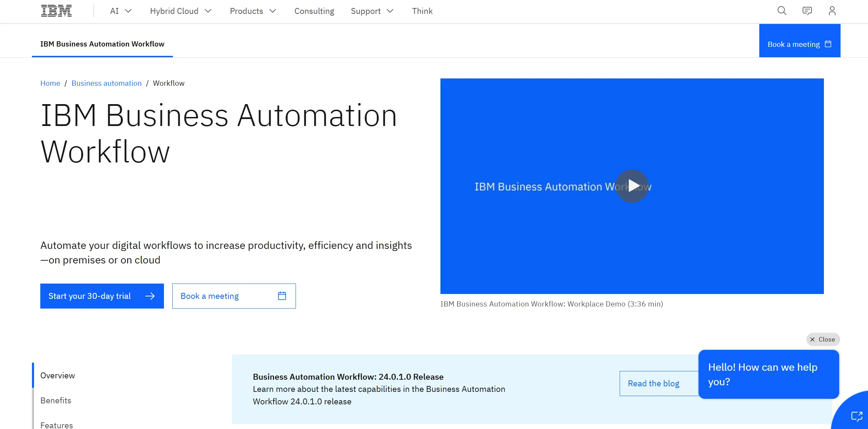Expand the AI navigation dropdown
Image resolution: width=868 pixels, height=429 pixels.
click(x=120, y=11)
